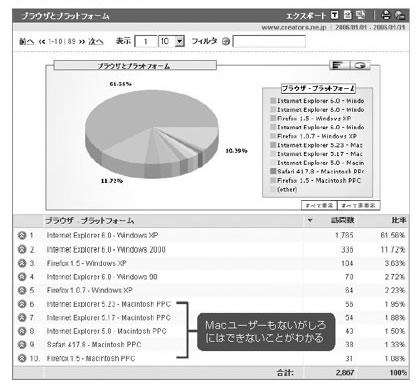420x390 pixels.
Task: Select Firefox 1.5 - Macintosh PPC table row text
Action: [x=91, y=358]
